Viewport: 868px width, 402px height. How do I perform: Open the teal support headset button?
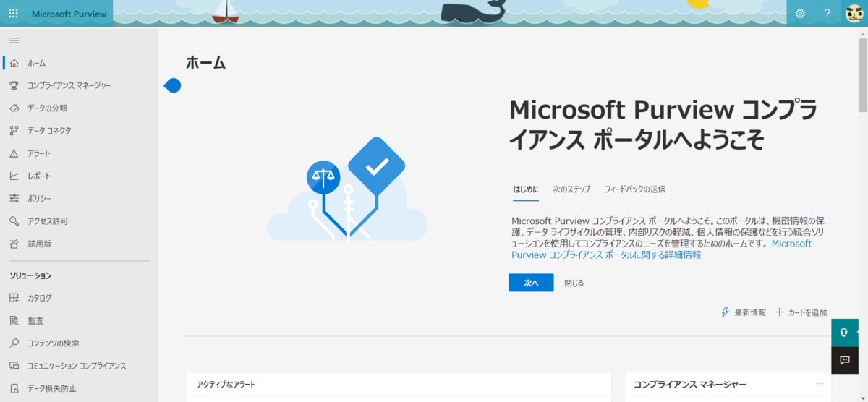pos(844,333)
